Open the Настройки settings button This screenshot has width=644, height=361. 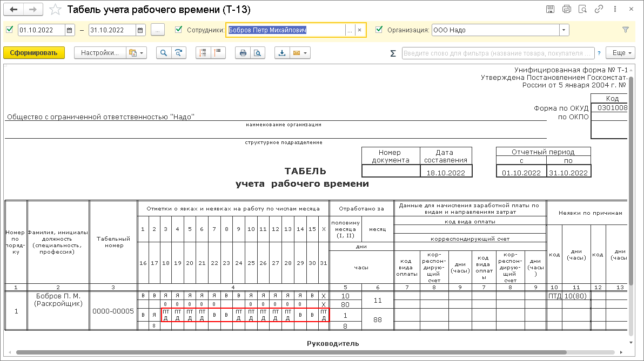[100, 53]
